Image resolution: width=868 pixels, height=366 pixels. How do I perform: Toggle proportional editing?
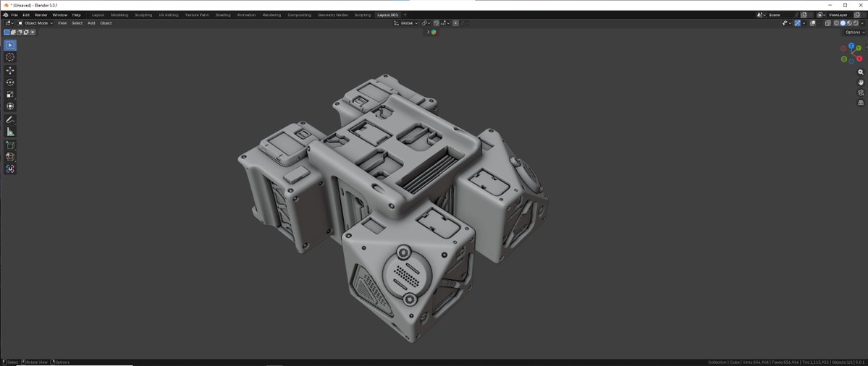[x=455, y=22]
